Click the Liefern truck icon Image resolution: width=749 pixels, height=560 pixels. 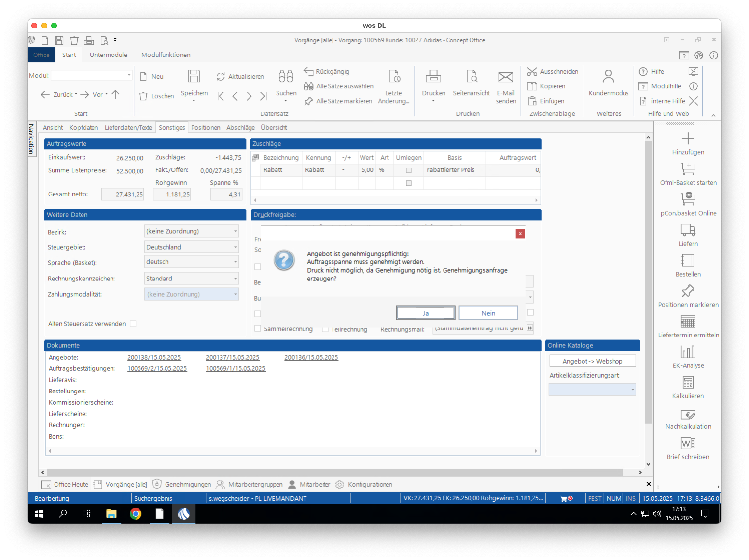coord(688,230)
